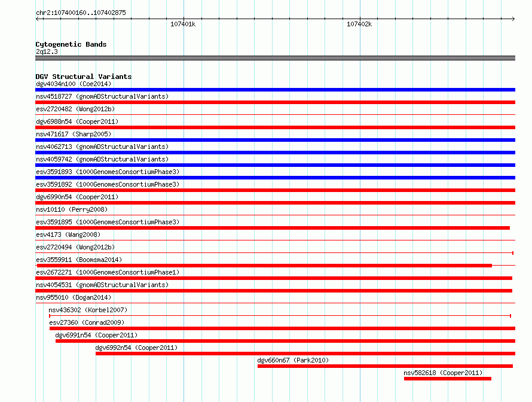Click dgv660n67 (Park2010) label
This screenshot has height=402, width=532.
point(293,360)
